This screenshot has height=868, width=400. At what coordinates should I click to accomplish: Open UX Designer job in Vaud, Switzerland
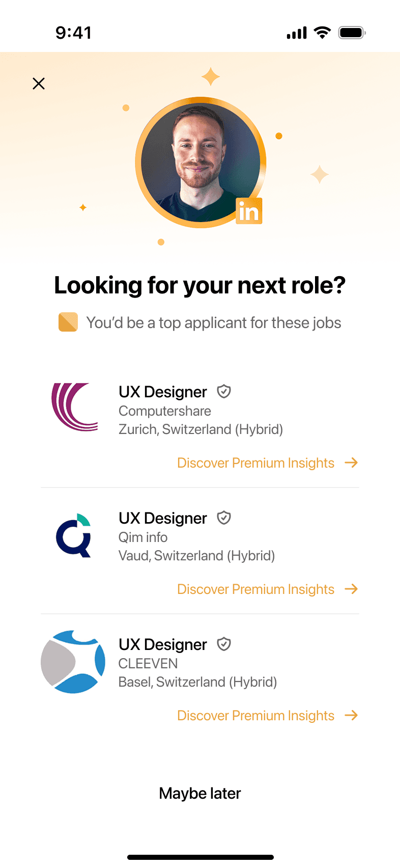163,518
